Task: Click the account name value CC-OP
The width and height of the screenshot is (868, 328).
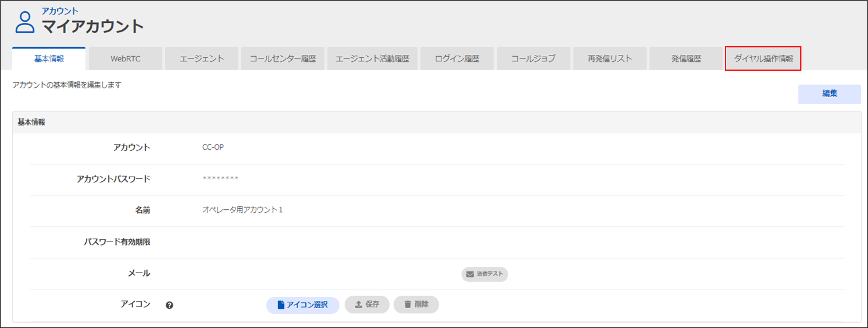Action: tap(213, 147)
